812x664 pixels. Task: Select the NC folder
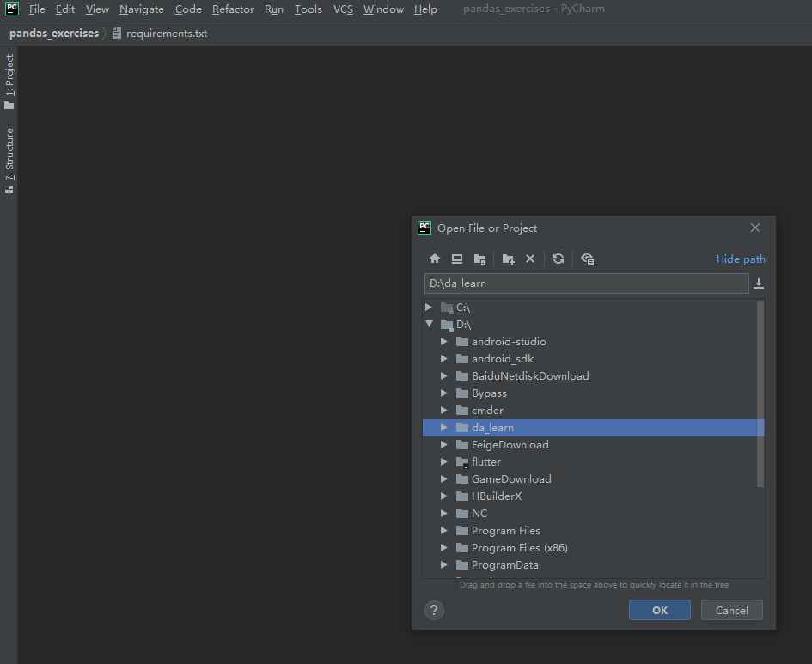589,514
